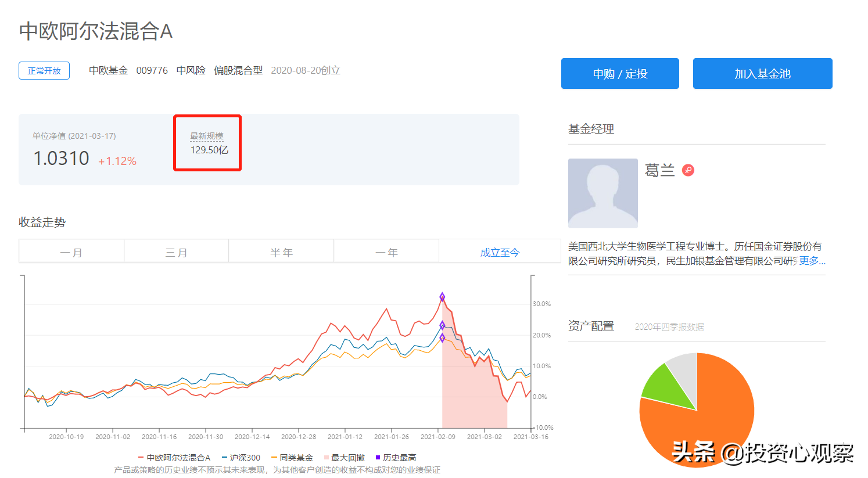This screenshot has width=868, height=478.
Task: Click the 30.0% axis label
Action: (x=541, y=304)
